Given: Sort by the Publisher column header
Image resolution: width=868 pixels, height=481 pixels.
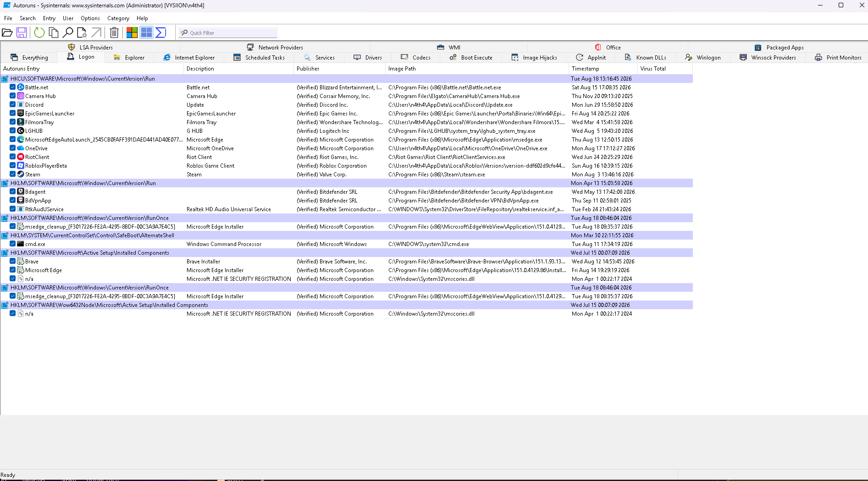Looking at the screenshot, I should 339,69.
